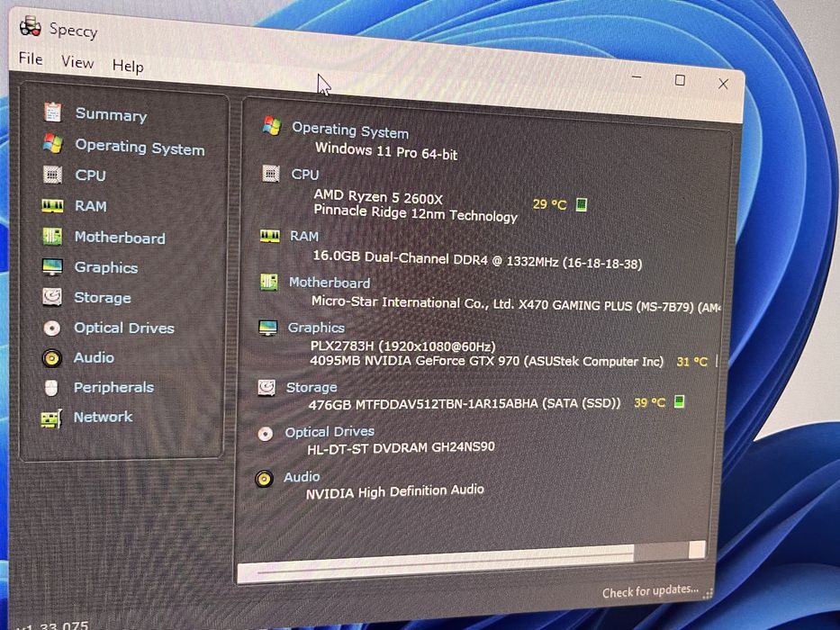The width and height of the screenshot is (840, 630).
Task: Click CPU chip icon in summary panel
Action: [271, 173]
